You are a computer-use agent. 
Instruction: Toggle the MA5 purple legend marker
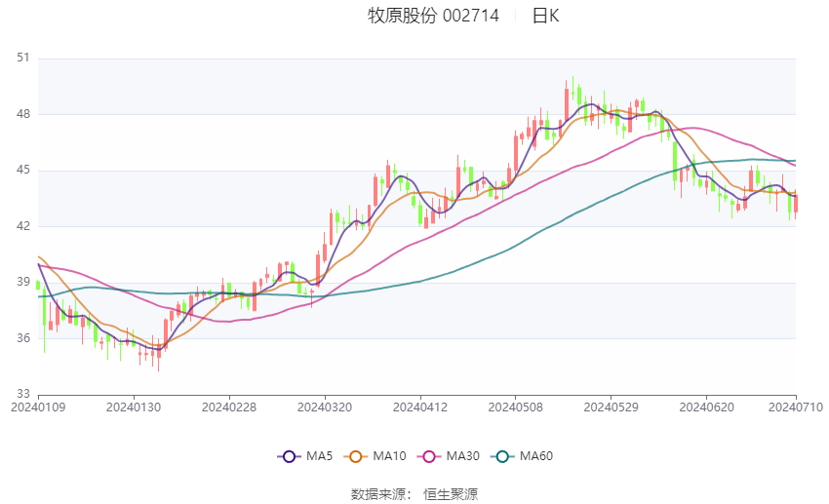click(x=290, y=456)
